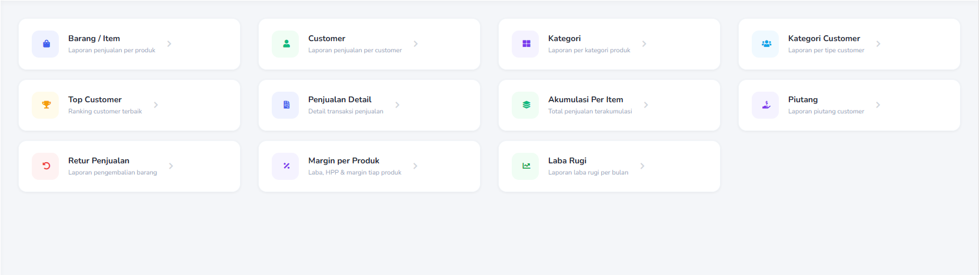Screen dimensions: 980x275
Task: Click the people group icon for Kategori Customer
Action: [x=766, y=44]
